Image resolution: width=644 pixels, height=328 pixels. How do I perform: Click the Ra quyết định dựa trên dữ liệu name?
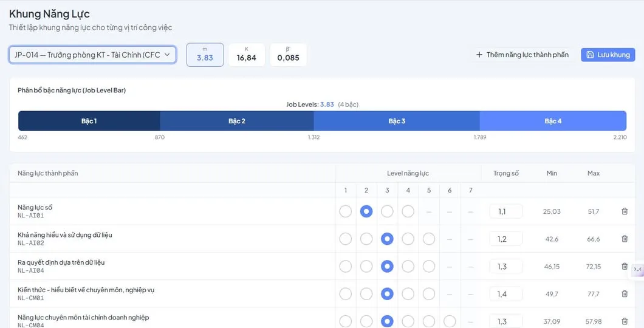pos(61,262)
